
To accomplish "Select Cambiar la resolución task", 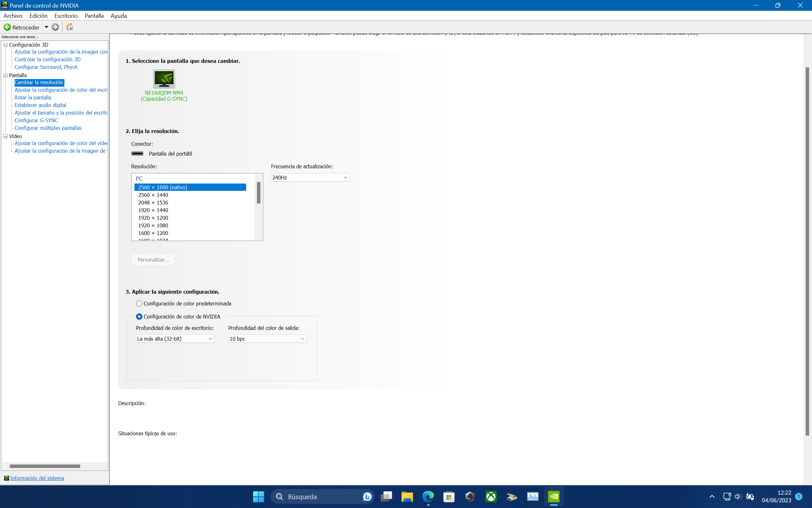I will click(x=39, y=82).
